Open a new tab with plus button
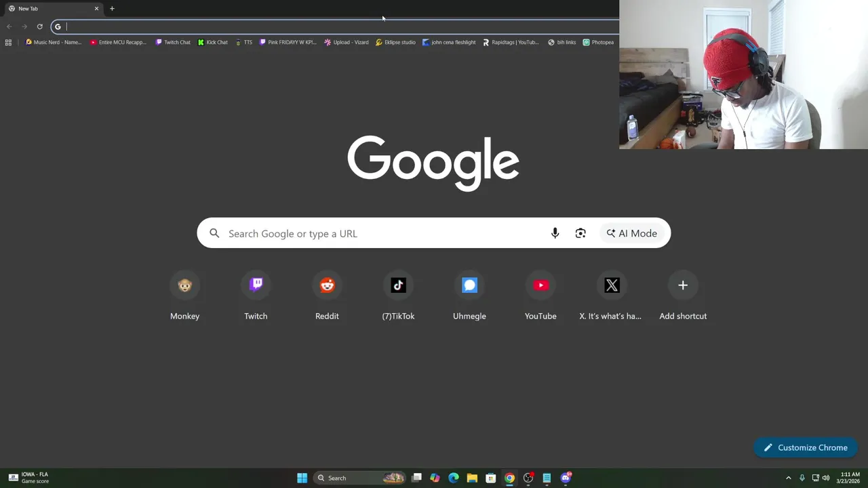 pyautogui.click(x=112, y=8)
